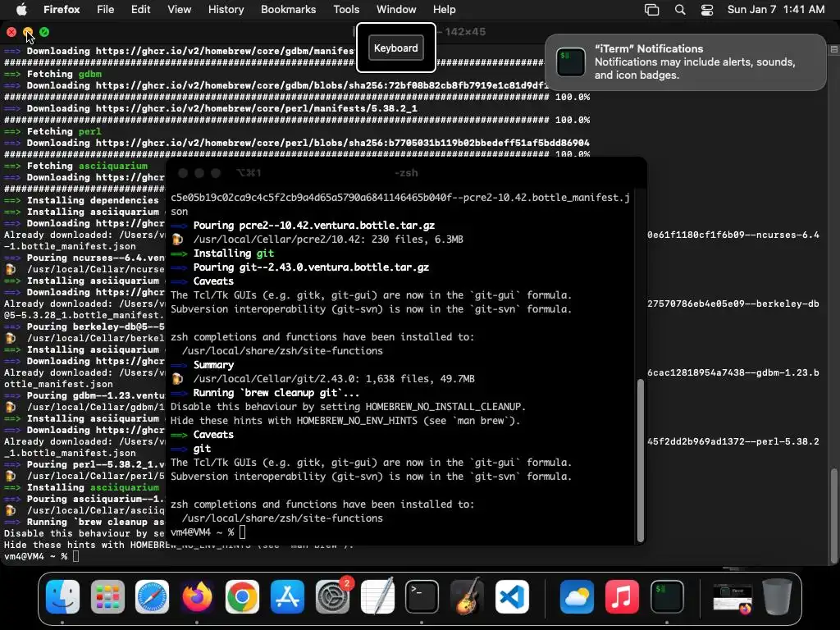The height and width of the screenshot is (630, 840).
Task: Open the File menu
Action: pos(105,9)
